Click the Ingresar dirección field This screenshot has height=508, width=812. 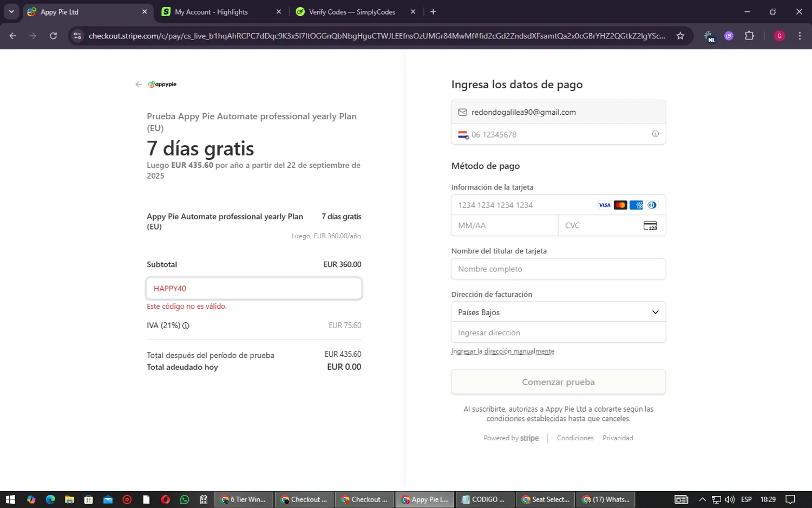558,333
